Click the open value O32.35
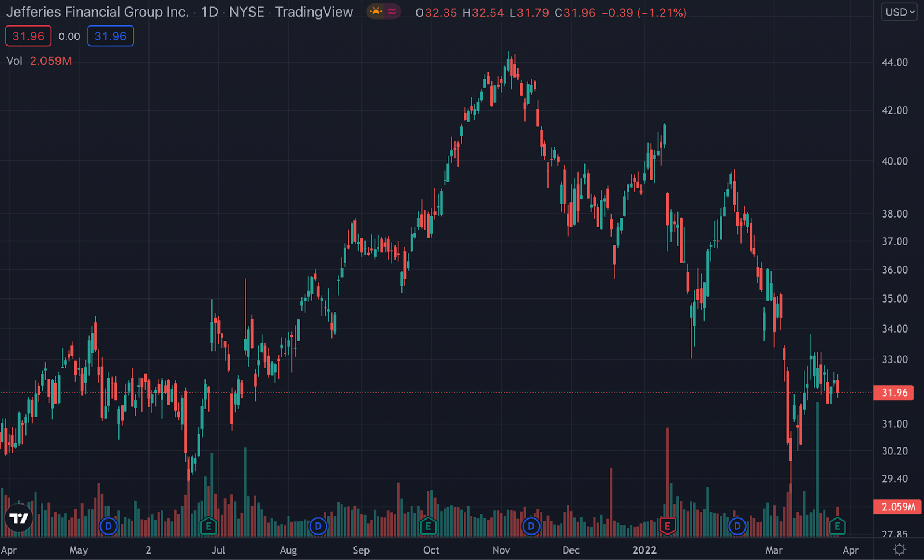This screenshot has height=560, width=924. click(436, 13)
